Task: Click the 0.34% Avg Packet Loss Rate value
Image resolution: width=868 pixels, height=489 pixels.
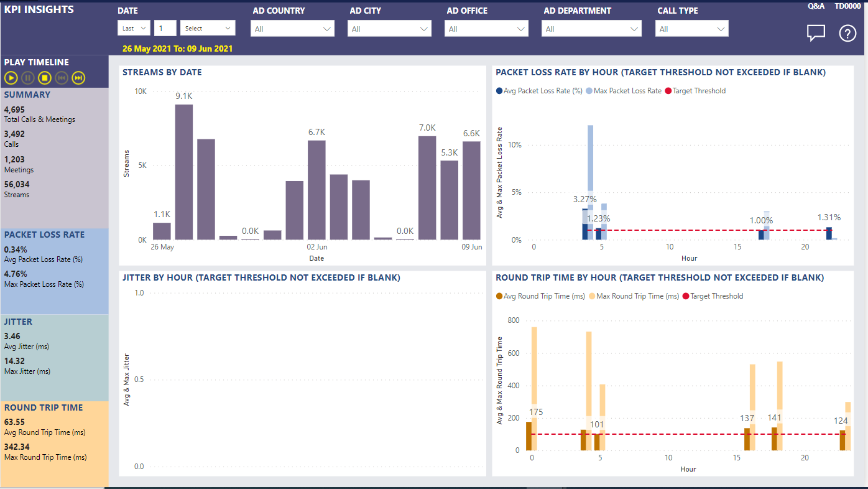Action: coord(16,250)
